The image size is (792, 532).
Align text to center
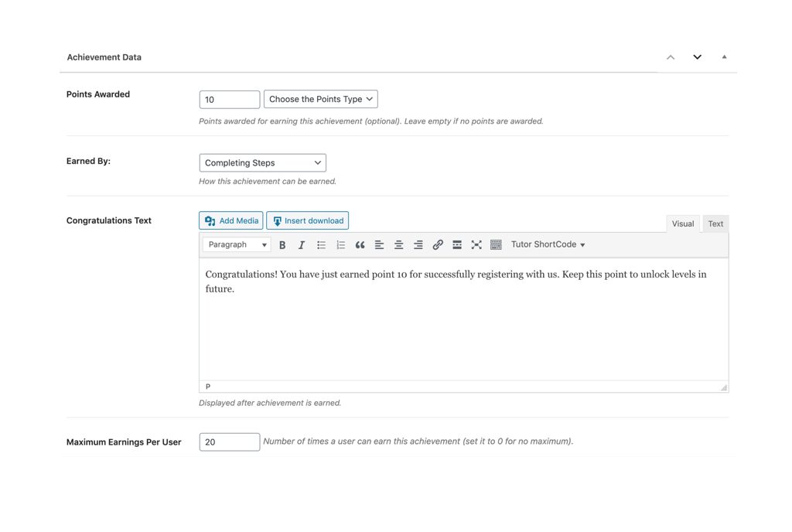[398, 244]
